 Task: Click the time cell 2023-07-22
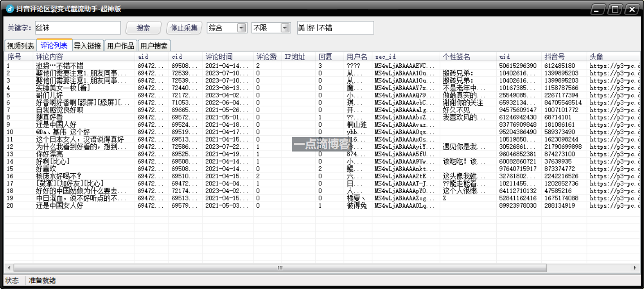tap(227, 147)
